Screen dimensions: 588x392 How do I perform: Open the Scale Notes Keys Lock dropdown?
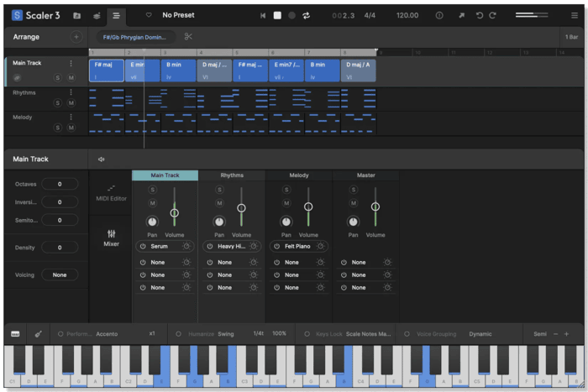click(368, 333)
